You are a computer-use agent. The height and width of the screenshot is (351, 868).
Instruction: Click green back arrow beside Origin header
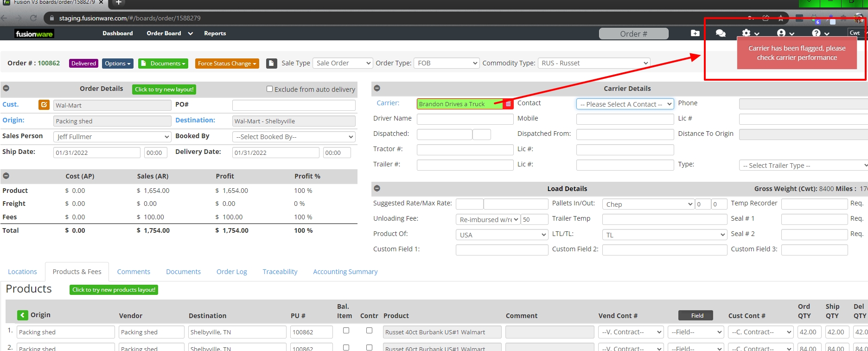click(x=23, y=315)
